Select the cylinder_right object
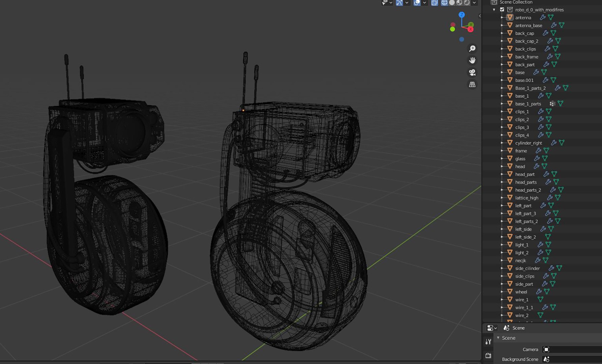602x364 pixels. click(529, 143)
